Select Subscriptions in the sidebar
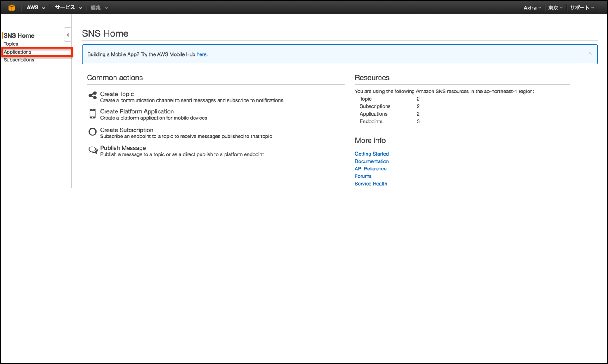Image resolution: width=608 pixels, height=364 pixels. click(19, 59)
